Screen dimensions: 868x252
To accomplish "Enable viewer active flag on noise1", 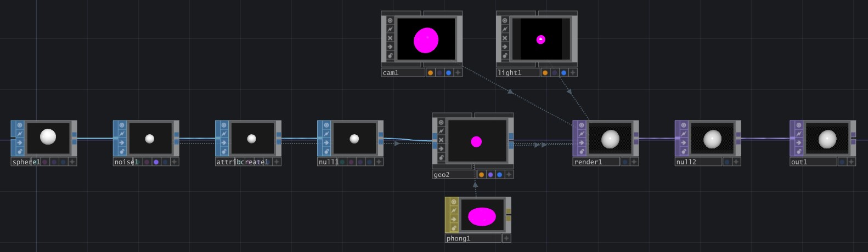I will tap(122, 125).
